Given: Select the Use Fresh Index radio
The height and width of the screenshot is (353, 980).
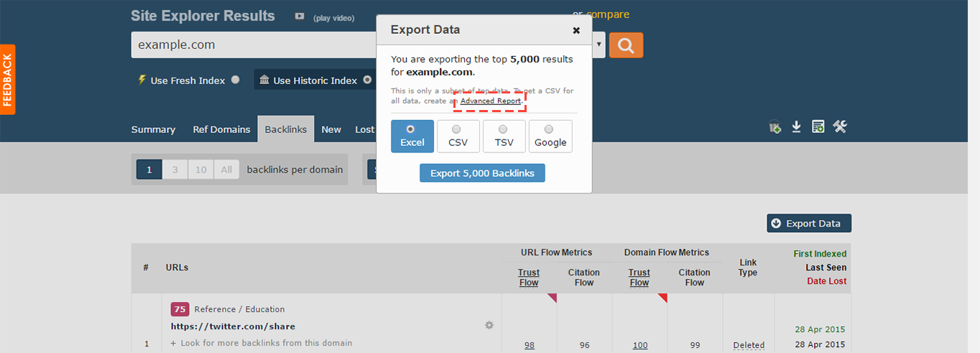Looking at the screenshot, I should tap(236, 80).
